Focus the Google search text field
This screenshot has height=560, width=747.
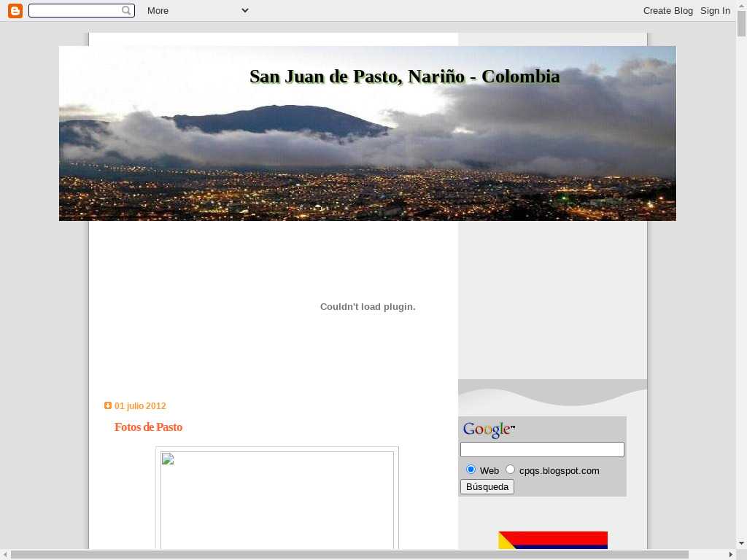542,450
